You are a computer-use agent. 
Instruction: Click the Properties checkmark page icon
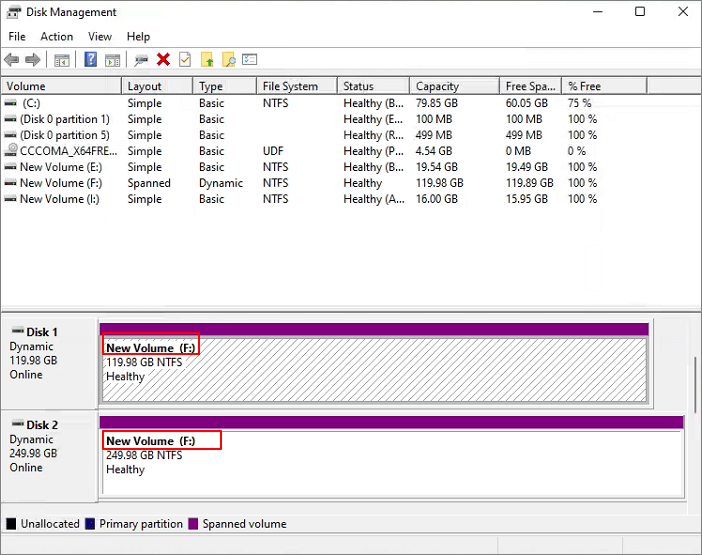[x=185, y=60]
